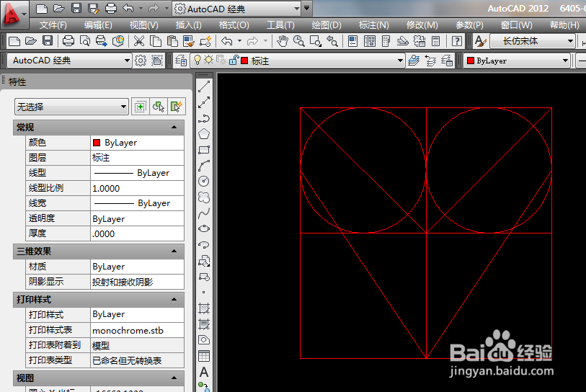This screenshot has height=392, width=586.
Task: Select the Polyline tool
Action: [x=204, y=118]
